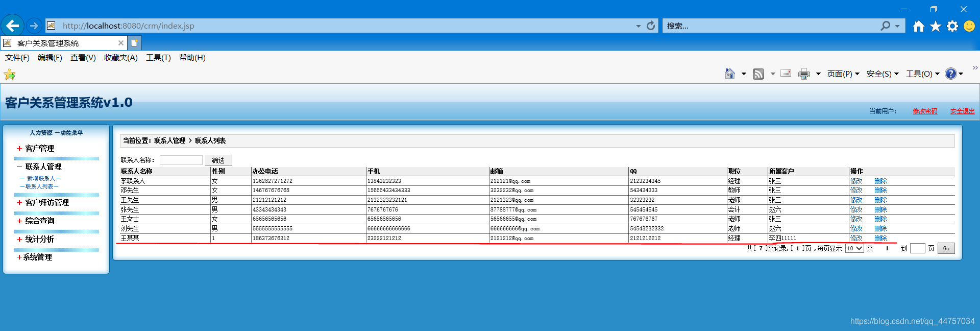Open 联系人列表 in the sidebar

pos(39,186)
